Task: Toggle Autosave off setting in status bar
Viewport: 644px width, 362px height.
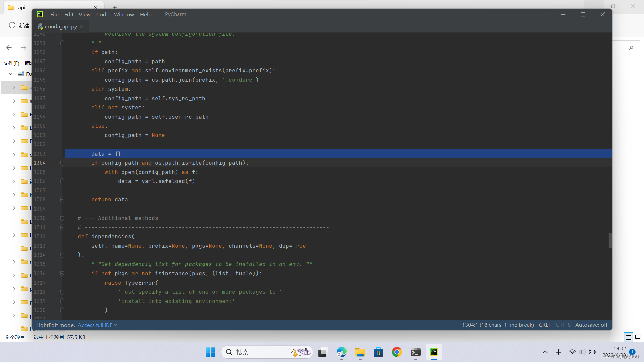Action: tap(591, 325)
